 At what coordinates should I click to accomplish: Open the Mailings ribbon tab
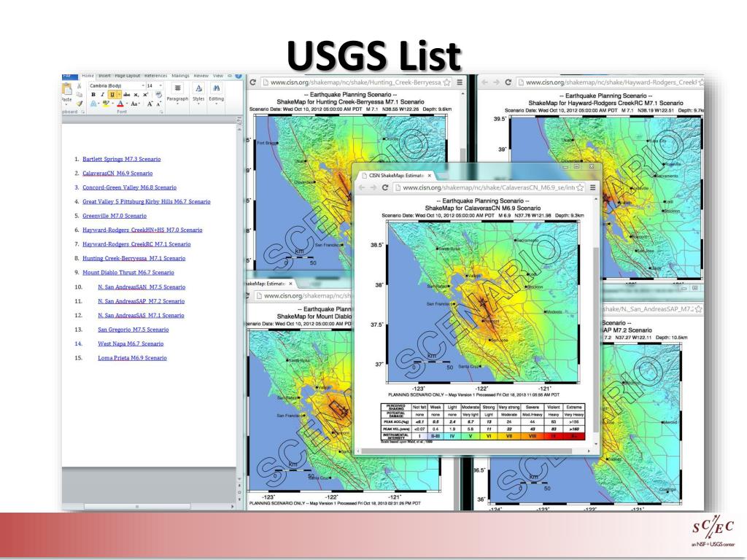181,76
